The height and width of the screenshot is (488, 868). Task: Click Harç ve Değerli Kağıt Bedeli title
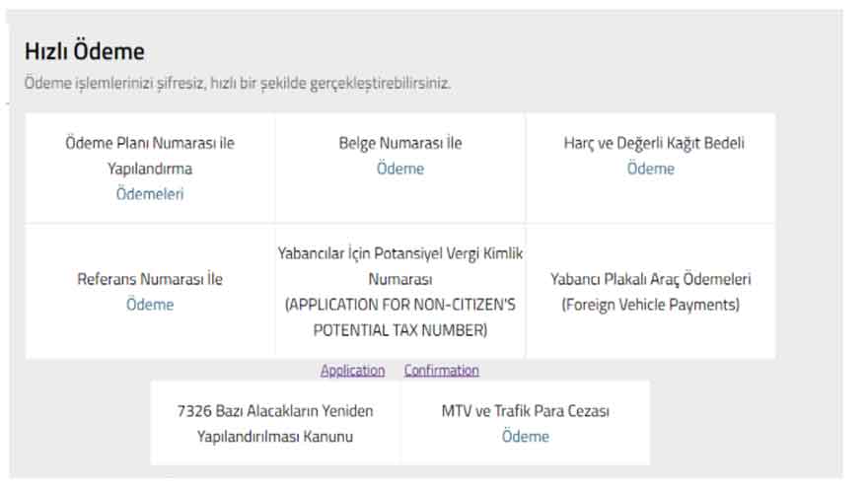coord(654,143)
